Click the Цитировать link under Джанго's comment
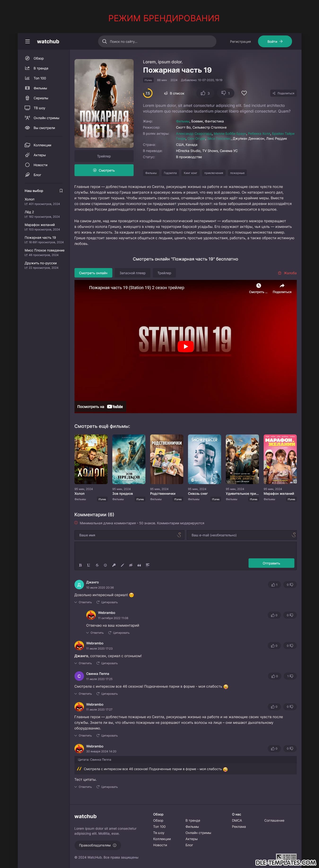319x868 pixels. click(x=107, y=602)
